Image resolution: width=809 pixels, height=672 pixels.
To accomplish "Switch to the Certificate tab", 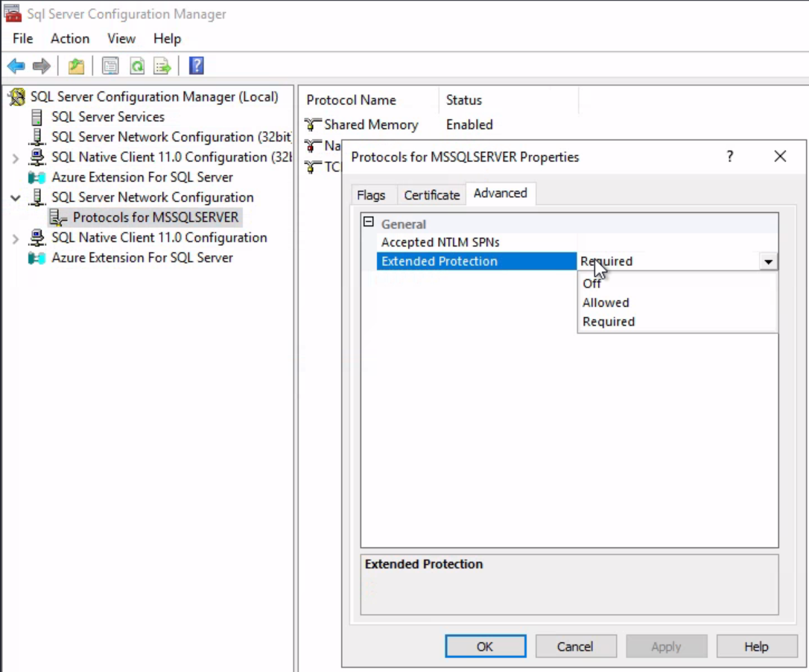I will pos(432,195).
